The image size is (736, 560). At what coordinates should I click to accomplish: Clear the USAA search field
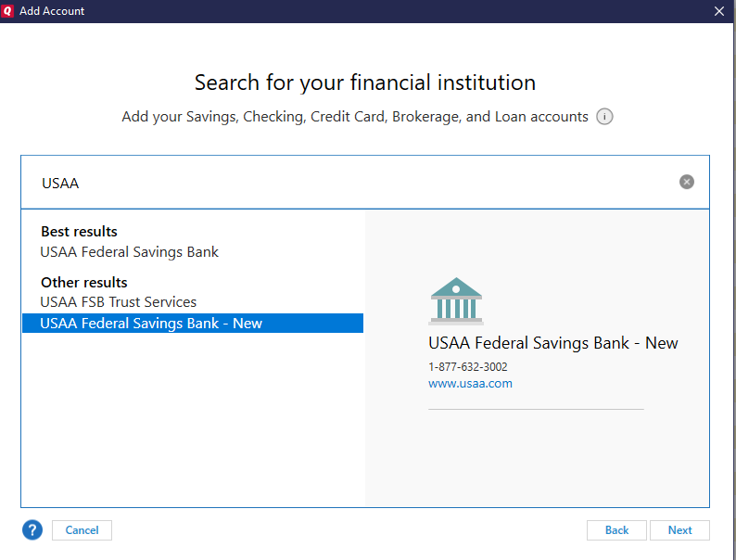686,182
